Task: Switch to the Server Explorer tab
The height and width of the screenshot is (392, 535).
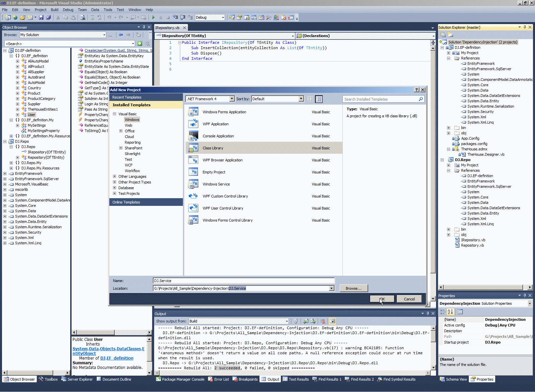Action: click(x=77, y=379)
